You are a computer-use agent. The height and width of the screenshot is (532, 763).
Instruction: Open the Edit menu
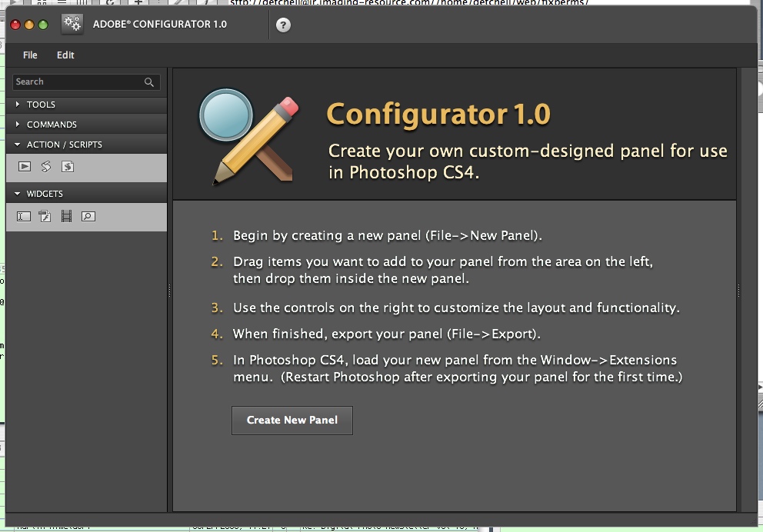(x=65, y=55)
